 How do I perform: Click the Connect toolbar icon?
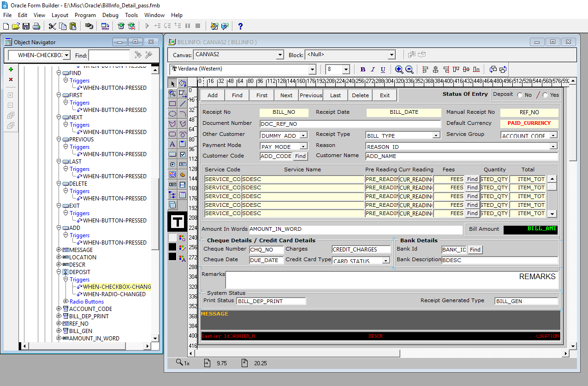pyautogui.click(x=89, y=26)
